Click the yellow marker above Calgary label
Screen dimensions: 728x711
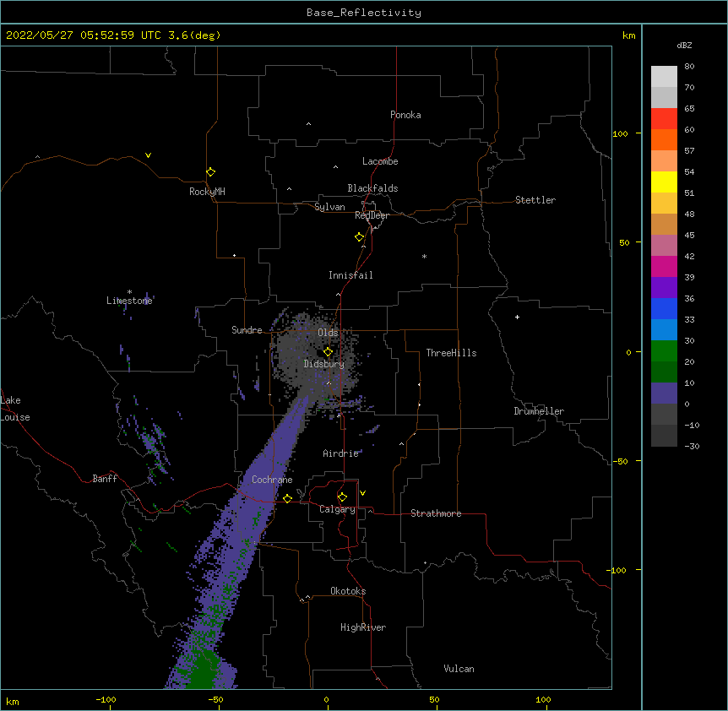point(342,497)
